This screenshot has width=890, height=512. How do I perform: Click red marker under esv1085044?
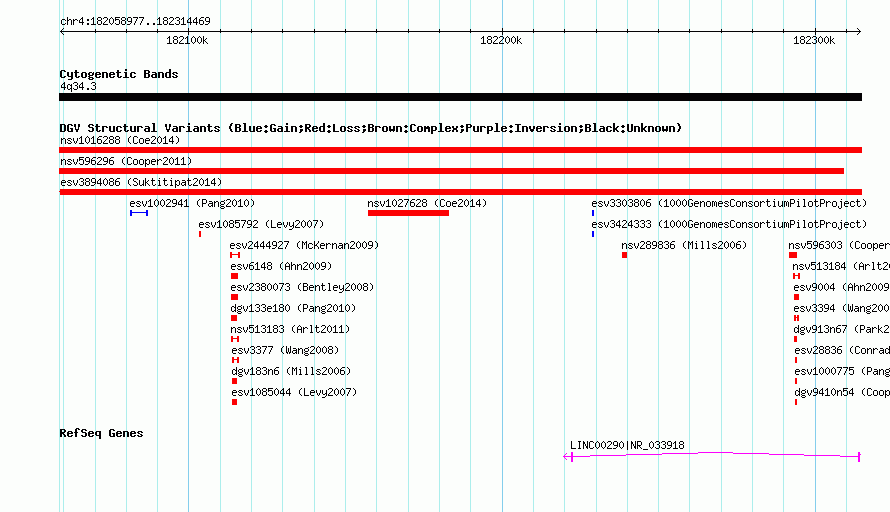(x=234, y=402)
